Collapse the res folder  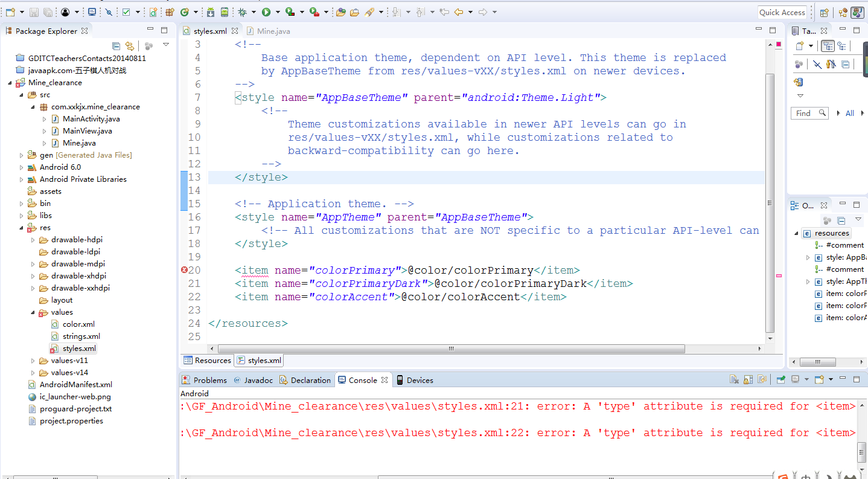(x=22, y=228)
